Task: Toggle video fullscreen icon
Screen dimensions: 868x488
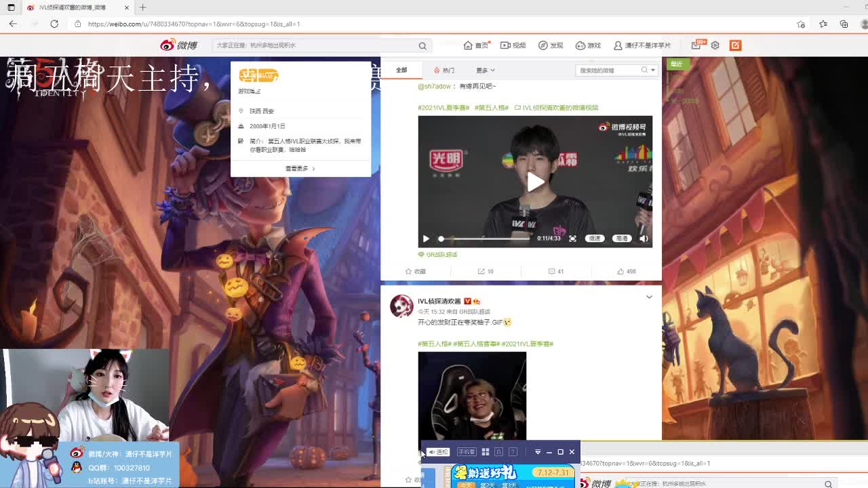Action: [572, 239]
